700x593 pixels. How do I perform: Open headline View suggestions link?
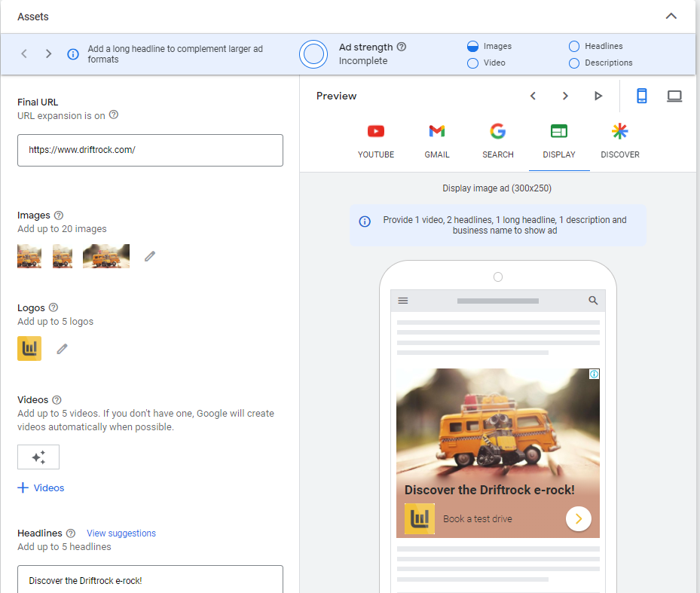coord(121,533)
